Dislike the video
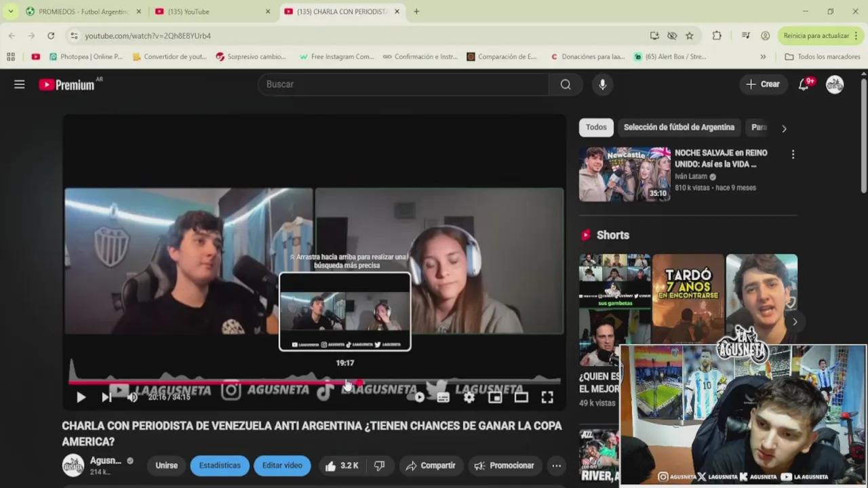This screenshot has height=488, width=868. click(380, 466)
